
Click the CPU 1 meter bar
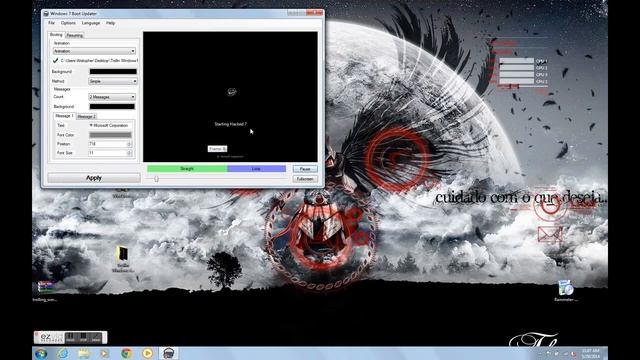tap(517, 61)
